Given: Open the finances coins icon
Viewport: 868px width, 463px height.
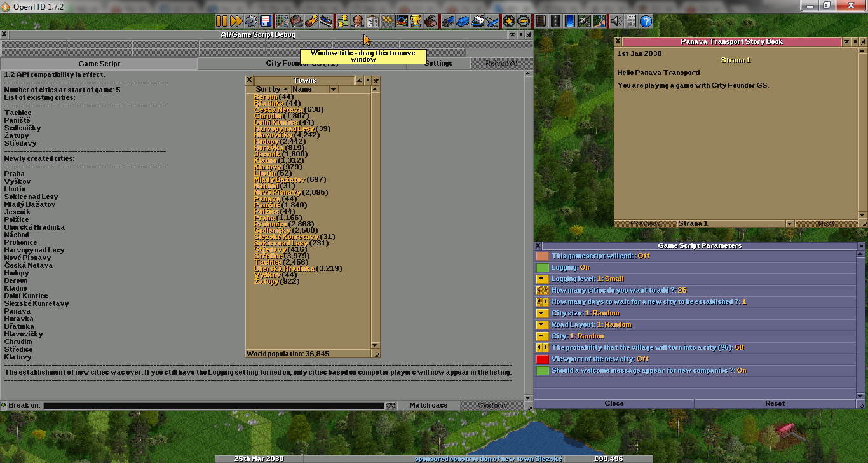Looking at the screenshot, I should coord(343,21).
